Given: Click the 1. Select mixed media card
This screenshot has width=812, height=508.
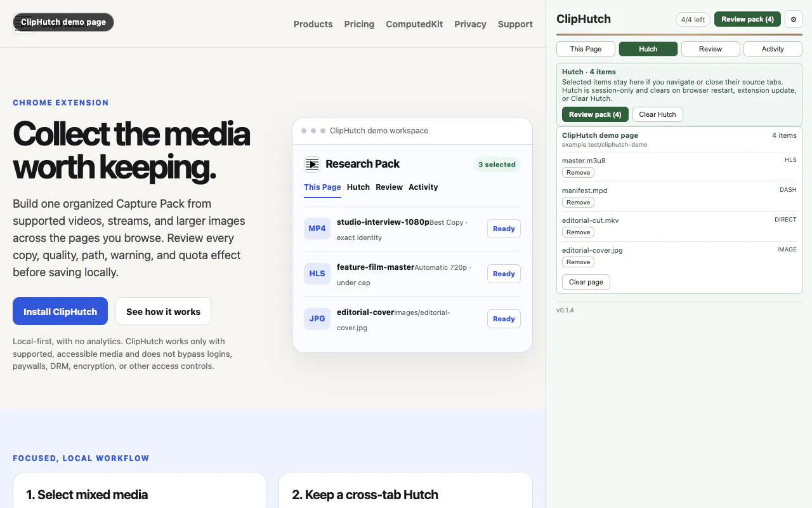Looking at the screenshot, I should pos(140,490).
